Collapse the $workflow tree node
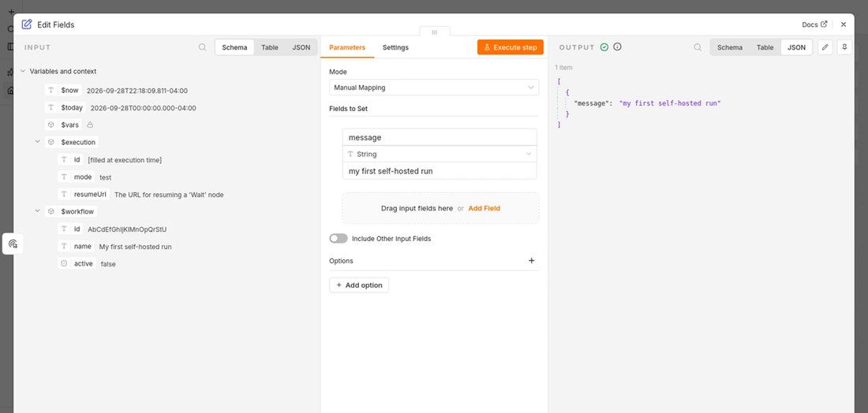Viewport: 868px width, 413px height. click(x=38, y=211)
